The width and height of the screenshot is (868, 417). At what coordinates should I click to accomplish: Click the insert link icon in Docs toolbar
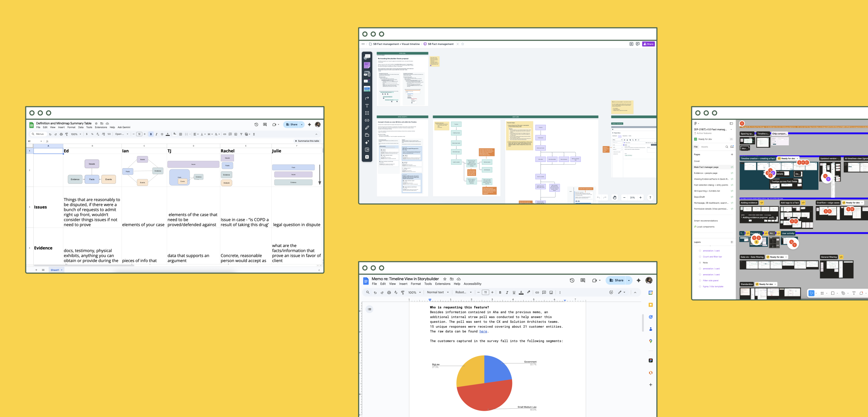pyautogui.click(x=537, y=293)
